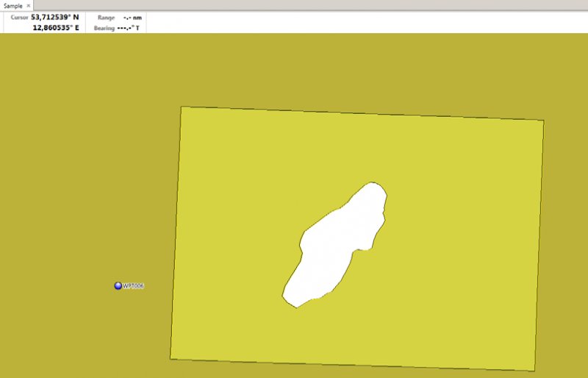Click the cursor latitude readout 53,712539° N
The image size is (588, 378).
pos(54,17)
